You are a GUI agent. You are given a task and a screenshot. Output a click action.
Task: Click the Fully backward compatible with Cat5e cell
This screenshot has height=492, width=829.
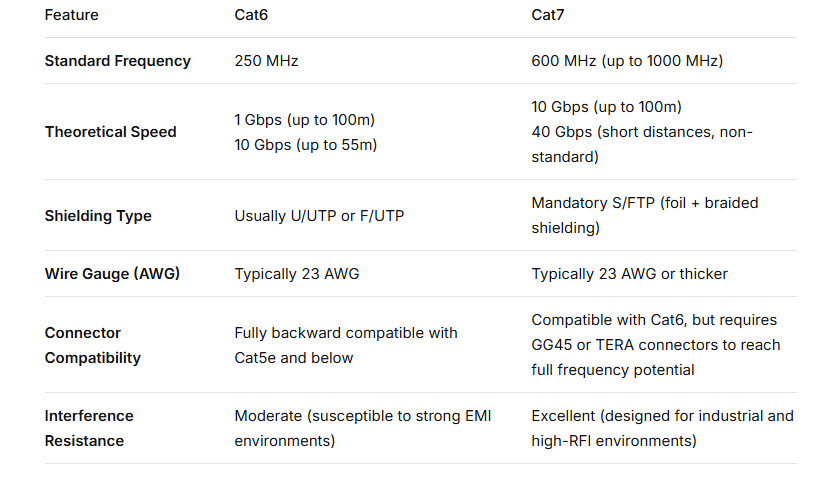(346, 345)
